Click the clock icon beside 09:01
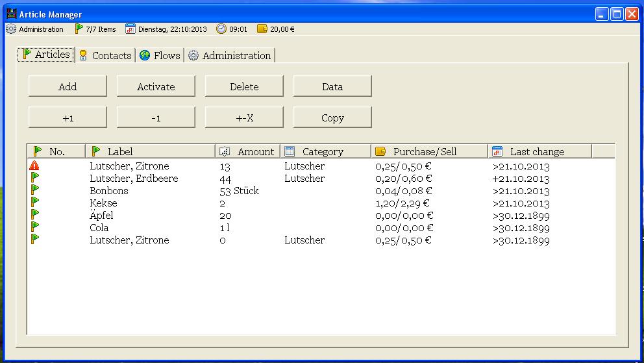Viewport: 644px width, 363px height. point(221,29)
